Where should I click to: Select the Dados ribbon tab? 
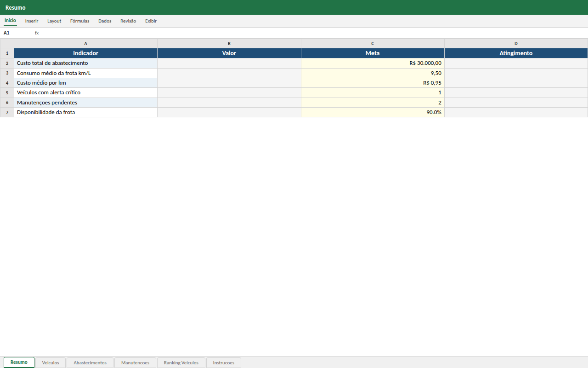coord(105,21)
